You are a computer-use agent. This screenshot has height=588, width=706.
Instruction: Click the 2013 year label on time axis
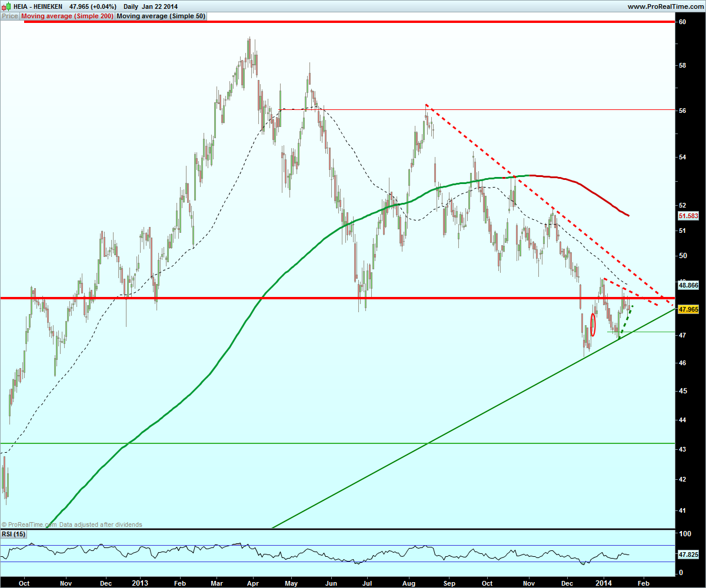[140, 583]
